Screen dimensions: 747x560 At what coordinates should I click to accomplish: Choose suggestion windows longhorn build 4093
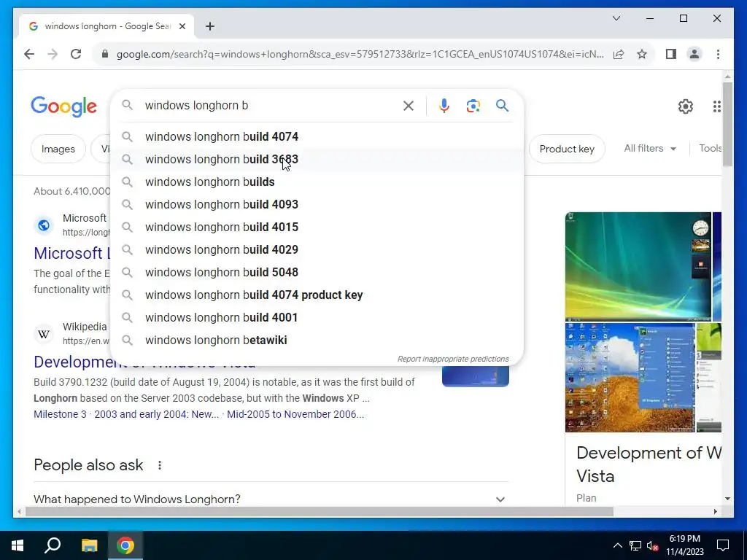(x=317, y=205)
